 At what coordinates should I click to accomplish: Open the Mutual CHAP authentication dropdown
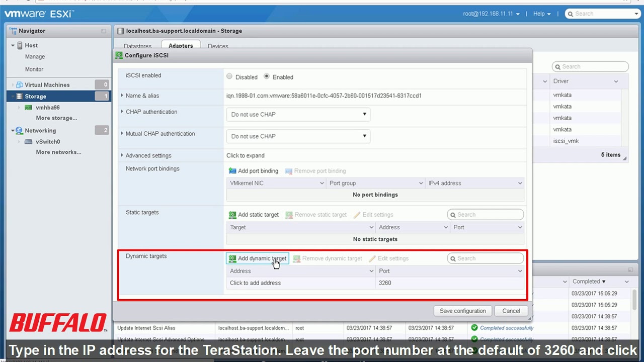pos(298,136)
